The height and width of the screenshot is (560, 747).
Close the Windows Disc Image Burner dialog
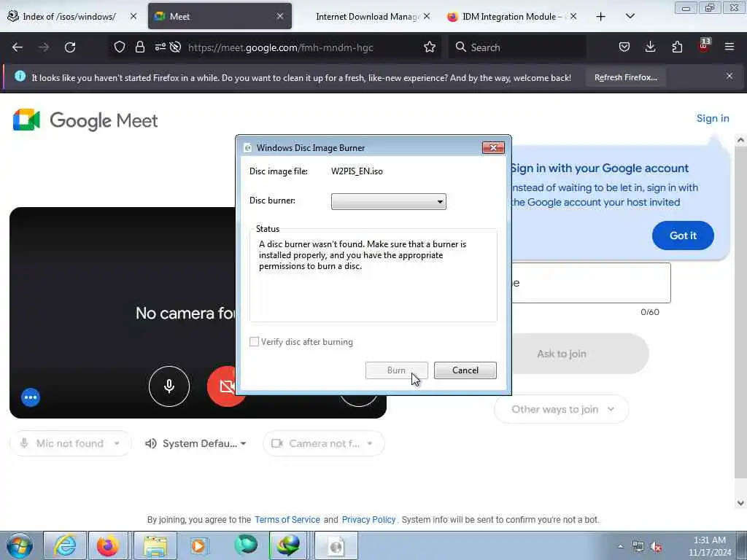493,147
